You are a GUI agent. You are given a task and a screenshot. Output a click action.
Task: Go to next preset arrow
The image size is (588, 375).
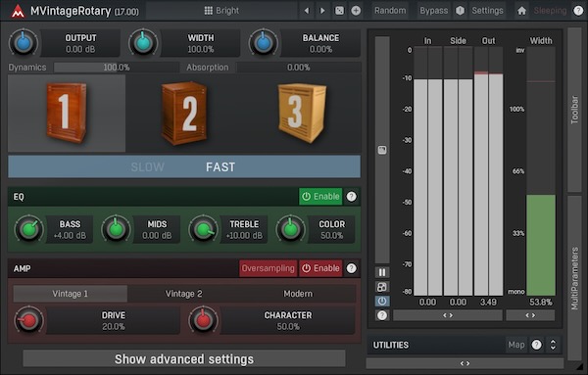[322, 11]
